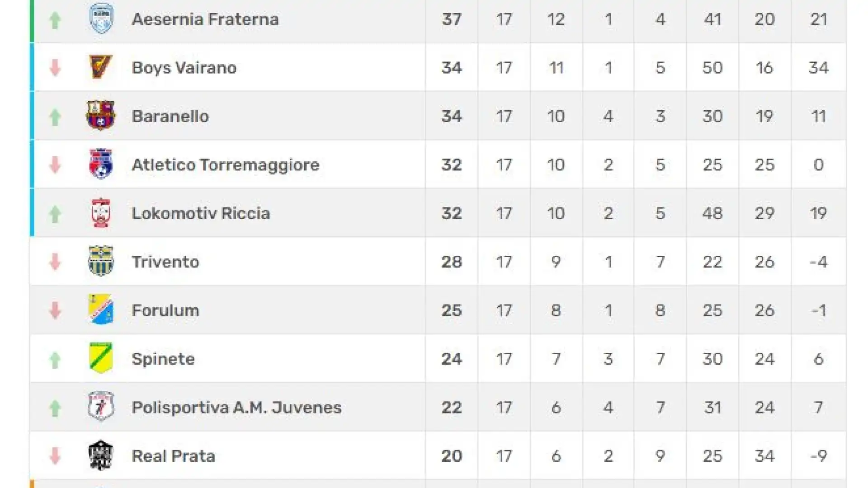Open the Boys Vairano team page
The image size is (868, 488).
pyautogui.click(x=184, y=68)
